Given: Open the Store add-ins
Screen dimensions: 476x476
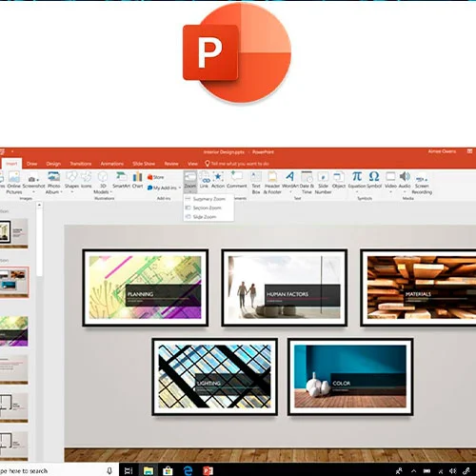Looking at the screenshot, I should coord(155,177).
